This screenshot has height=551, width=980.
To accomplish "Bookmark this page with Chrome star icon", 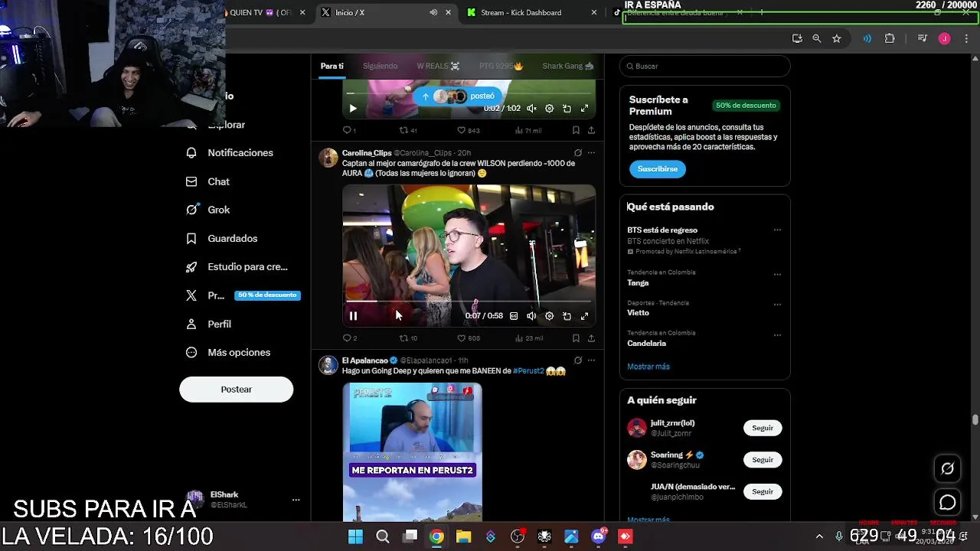I will pos(837,38).
